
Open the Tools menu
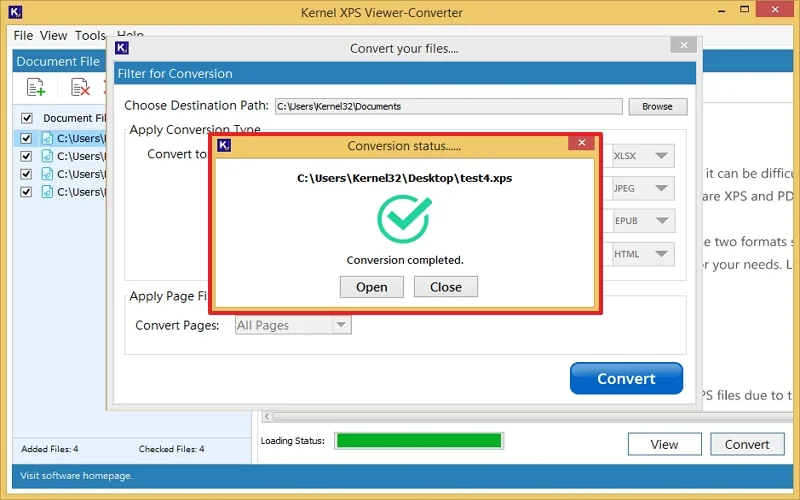click(x=90, y=36)
